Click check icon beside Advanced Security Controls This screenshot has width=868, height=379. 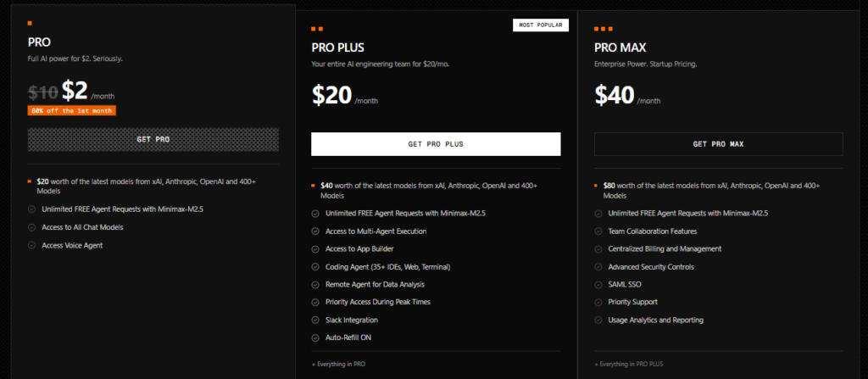[x=598, y=266]
